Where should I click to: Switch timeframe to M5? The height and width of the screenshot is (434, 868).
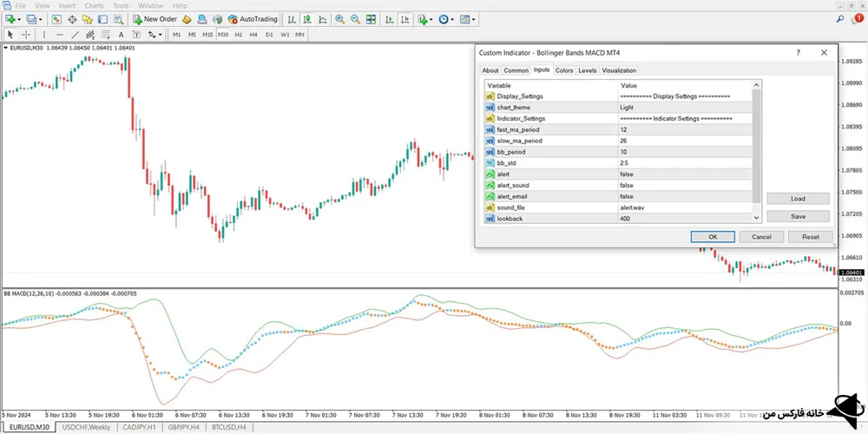(192, 35)
